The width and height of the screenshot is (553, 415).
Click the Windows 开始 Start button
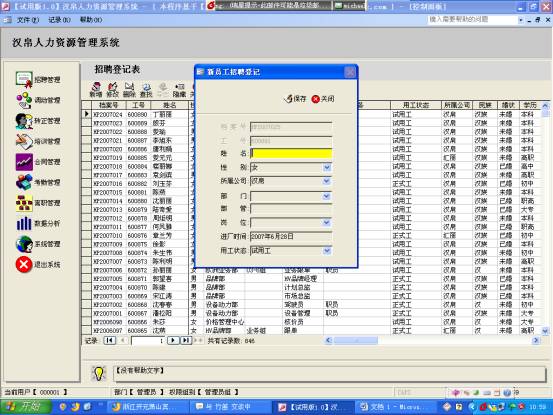pos(25,407)
